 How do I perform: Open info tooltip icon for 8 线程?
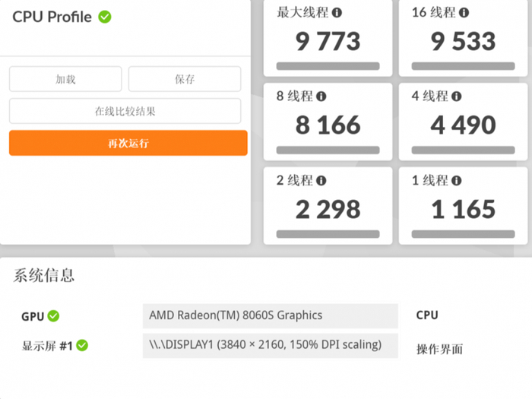[321, 97]
